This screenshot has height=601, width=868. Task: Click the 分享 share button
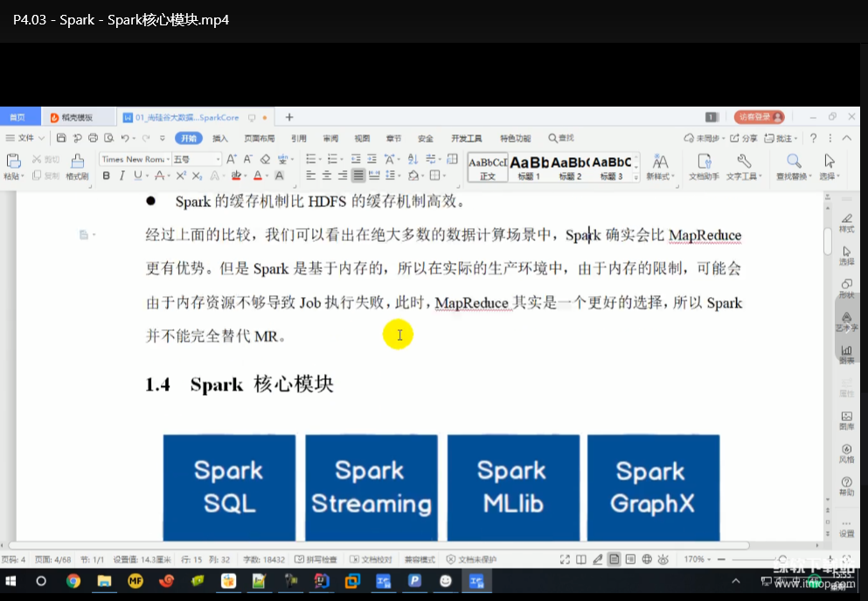tap(744, 138)
